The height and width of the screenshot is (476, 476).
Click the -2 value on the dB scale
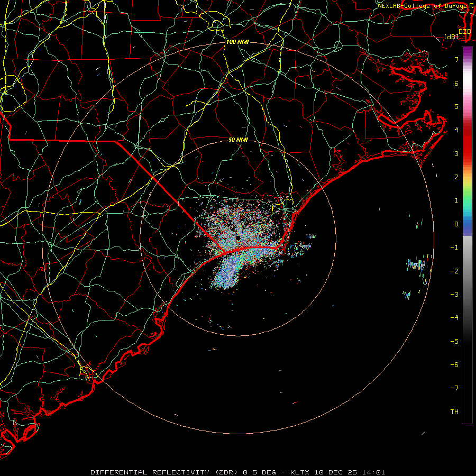[x=454, y=271]
